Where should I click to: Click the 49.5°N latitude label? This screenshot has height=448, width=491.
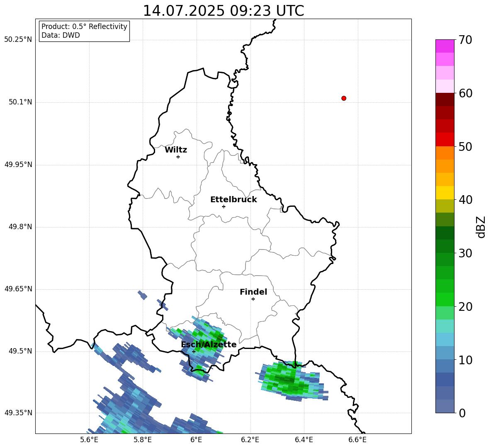(20, 351)
